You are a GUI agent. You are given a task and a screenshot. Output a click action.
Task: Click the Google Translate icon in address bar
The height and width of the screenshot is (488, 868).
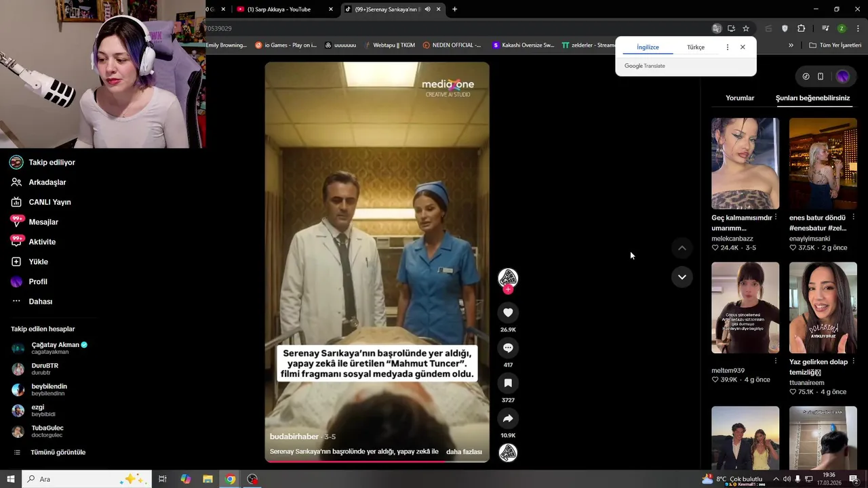pyautogui.click(x=717, y=28)
